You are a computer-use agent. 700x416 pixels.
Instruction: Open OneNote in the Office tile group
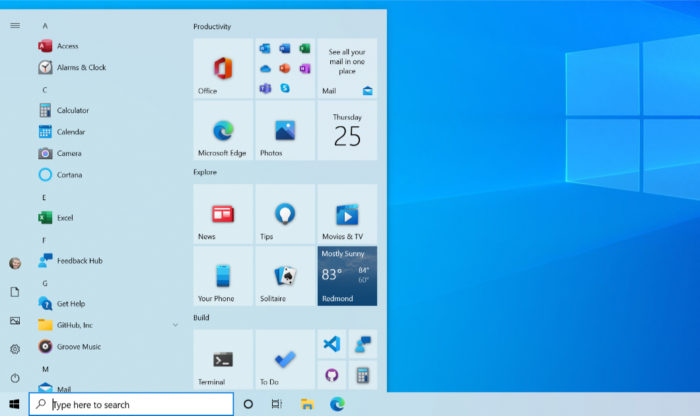point(305,68)
